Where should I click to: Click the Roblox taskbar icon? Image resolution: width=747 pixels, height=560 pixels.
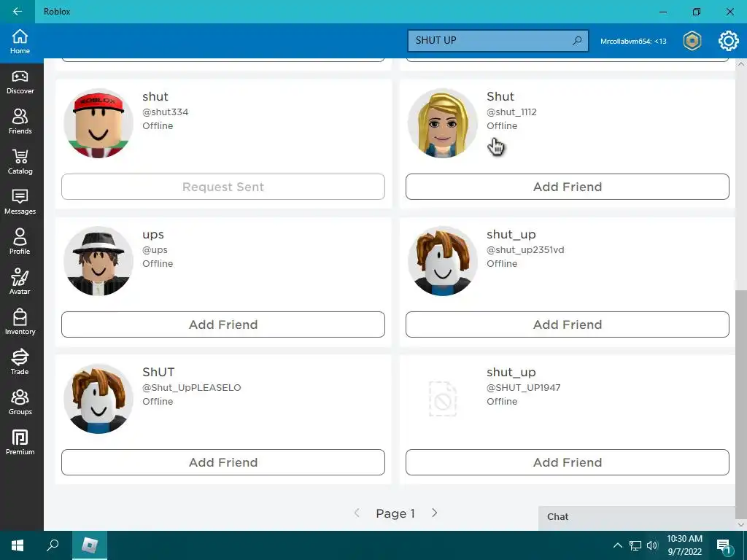90,545
